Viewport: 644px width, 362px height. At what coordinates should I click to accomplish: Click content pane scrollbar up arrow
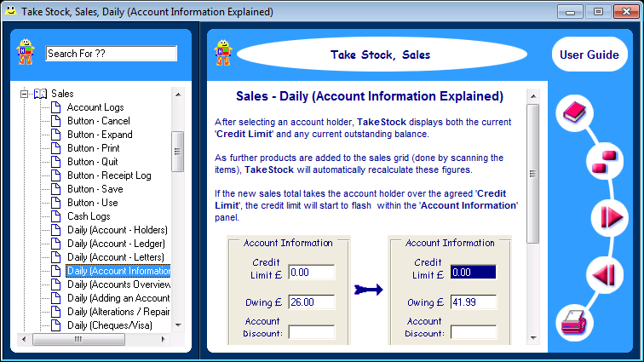click(533, 96)
